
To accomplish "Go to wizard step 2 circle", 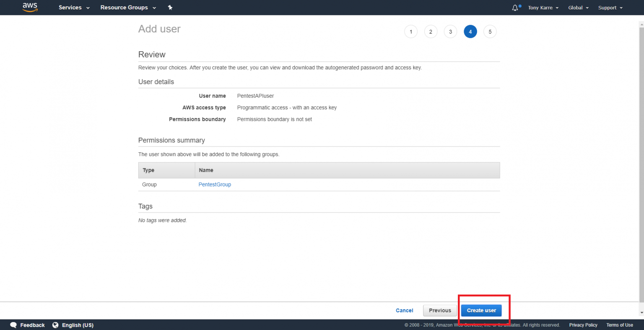I will click(431, 31).
